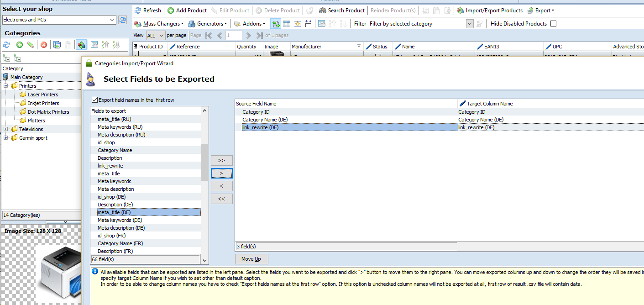
Task: Open the Mass Changers menu
Action: click(159, 24)
